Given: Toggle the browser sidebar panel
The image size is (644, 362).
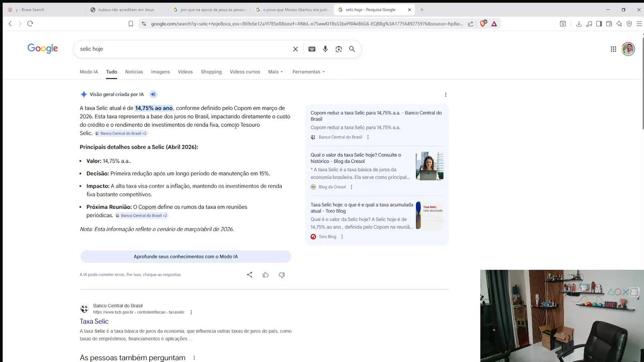Looking at the screenshot, I should coord(599,24).
